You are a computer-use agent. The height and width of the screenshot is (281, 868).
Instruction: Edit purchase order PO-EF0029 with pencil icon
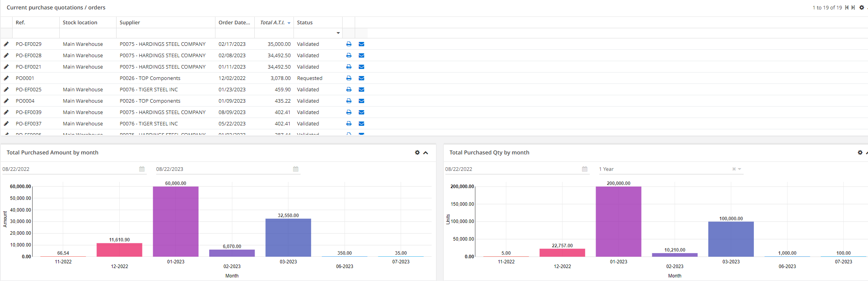[6, 44]
